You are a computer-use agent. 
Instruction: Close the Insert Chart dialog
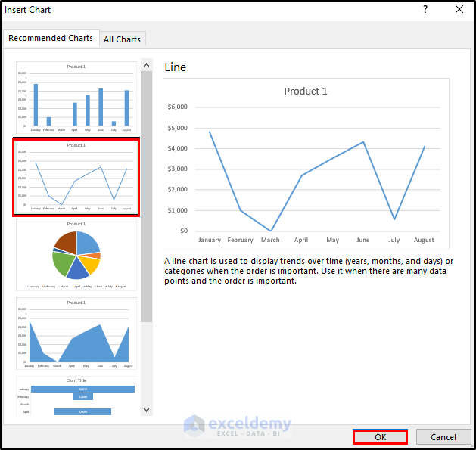(x=459, y=9)
